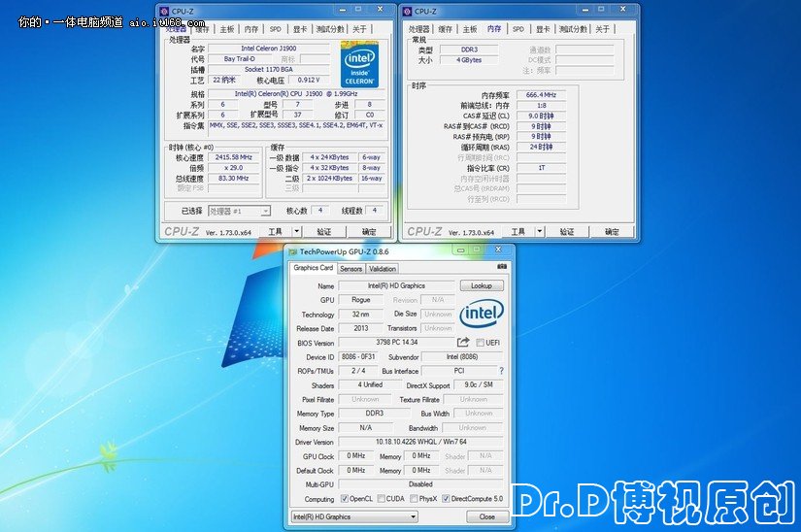The height and width of the screenshot is (532, 801).
Task: Switch to 处理器 tab in right CPU-Z
Action: click(x=418, y=29)
